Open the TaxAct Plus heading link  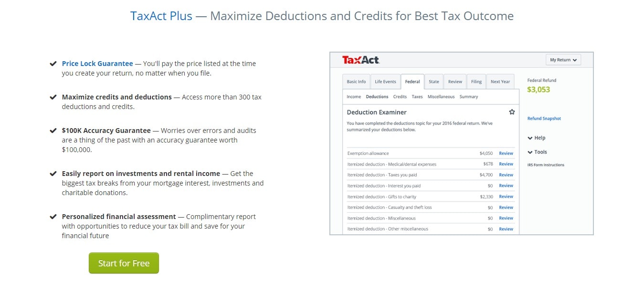pos(161,16)
